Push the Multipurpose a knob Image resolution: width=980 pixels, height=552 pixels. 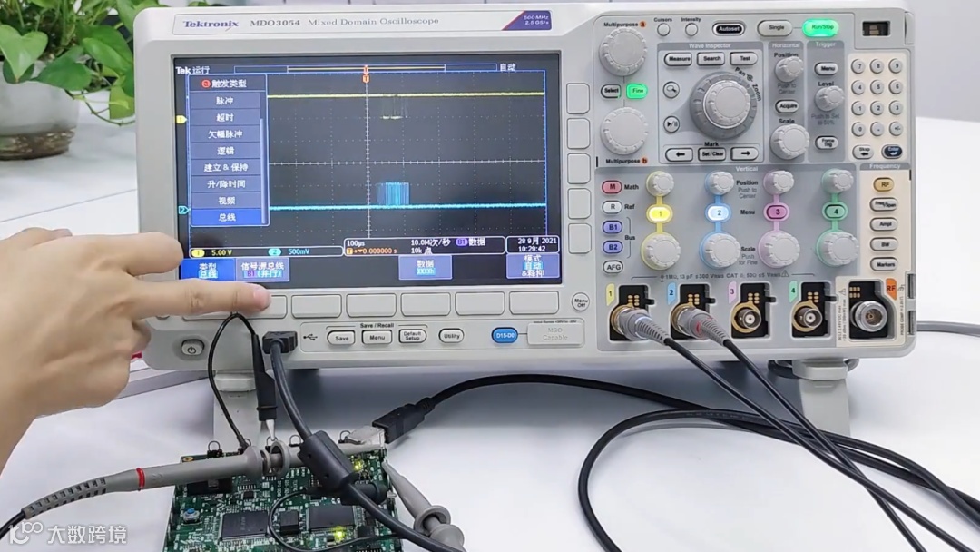pyautogui.click(x=622, y=52)
